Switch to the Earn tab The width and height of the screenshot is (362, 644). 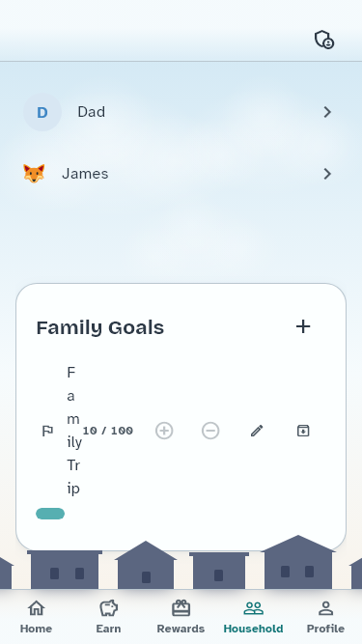(x=108, y=617)
